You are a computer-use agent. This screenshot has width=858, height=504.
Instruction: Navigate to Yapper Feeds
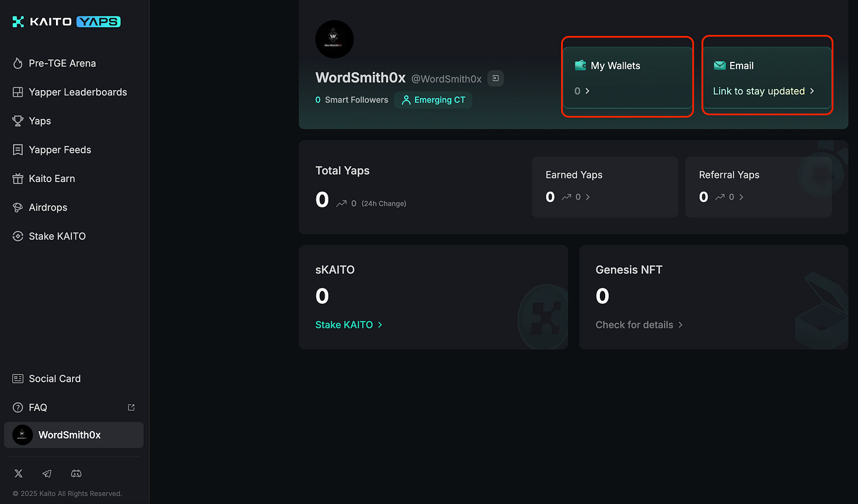(60, 150)
